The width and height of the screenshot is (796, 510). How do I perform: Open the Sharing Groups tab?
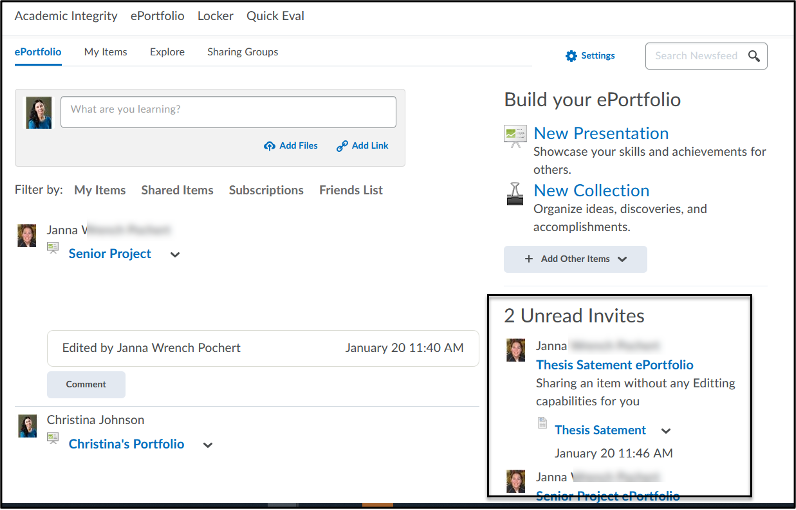coord(242,52)
